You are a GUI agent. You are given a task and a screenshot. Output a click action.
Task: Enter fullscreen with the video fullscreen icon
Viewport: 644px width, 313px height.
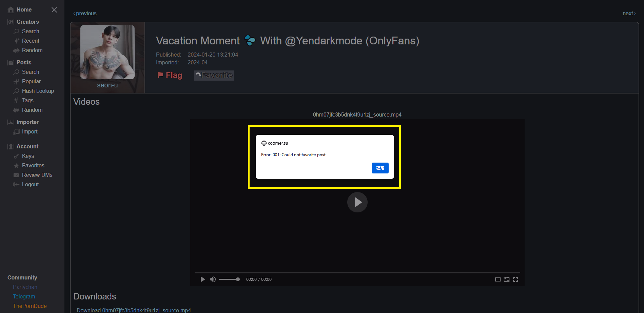[x=515, y=279]
